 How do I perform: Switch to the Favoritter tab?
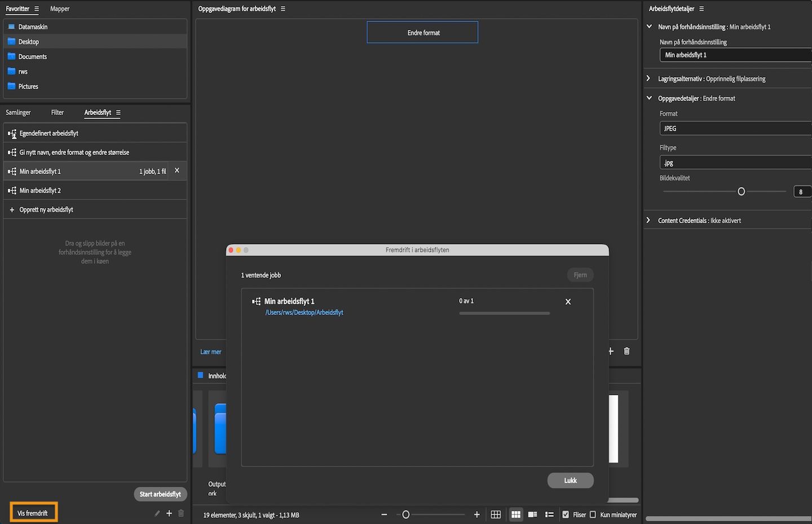coord(17,9)
